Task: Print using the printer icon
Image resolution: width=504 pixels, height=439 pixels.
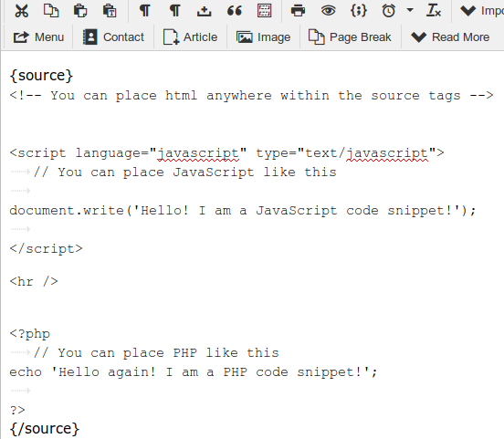Action: (x=298, y=11)
